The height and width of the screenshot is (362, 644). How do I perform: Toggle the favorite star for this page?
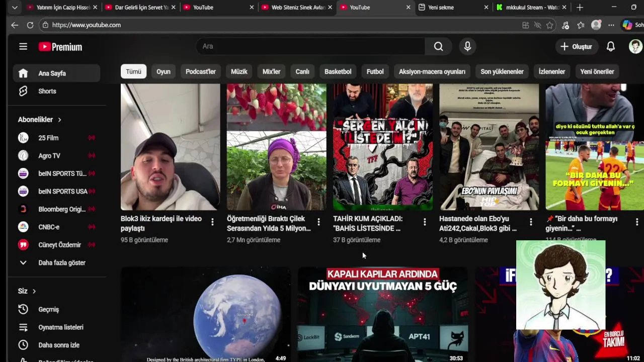click(x=549, y=25)
